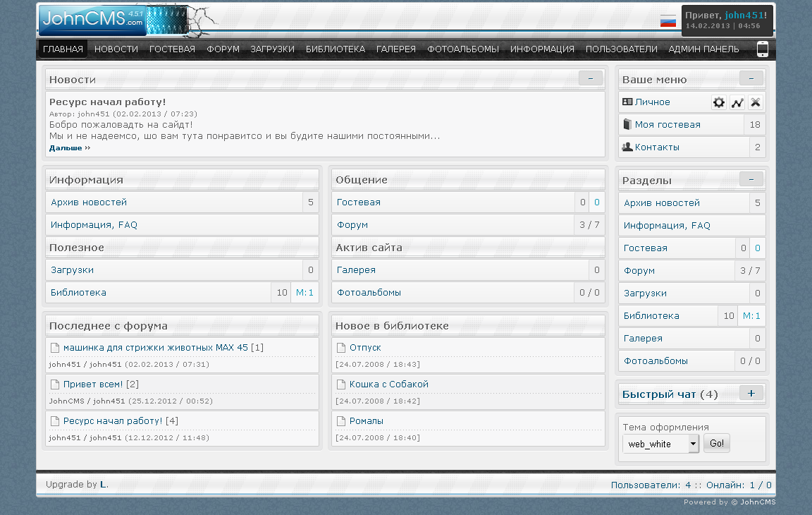Open settings gear in Личное row

[x=718, y=103]
